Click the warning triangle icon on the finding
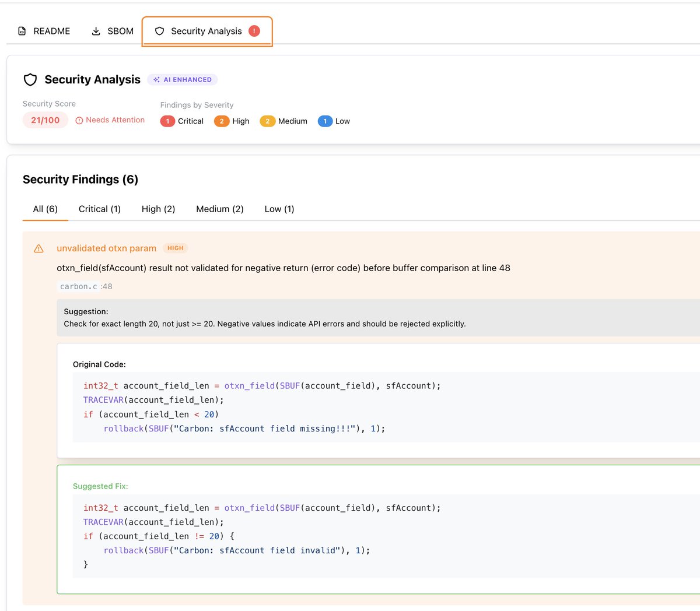700x611 pixels. (x=38, y=248)
